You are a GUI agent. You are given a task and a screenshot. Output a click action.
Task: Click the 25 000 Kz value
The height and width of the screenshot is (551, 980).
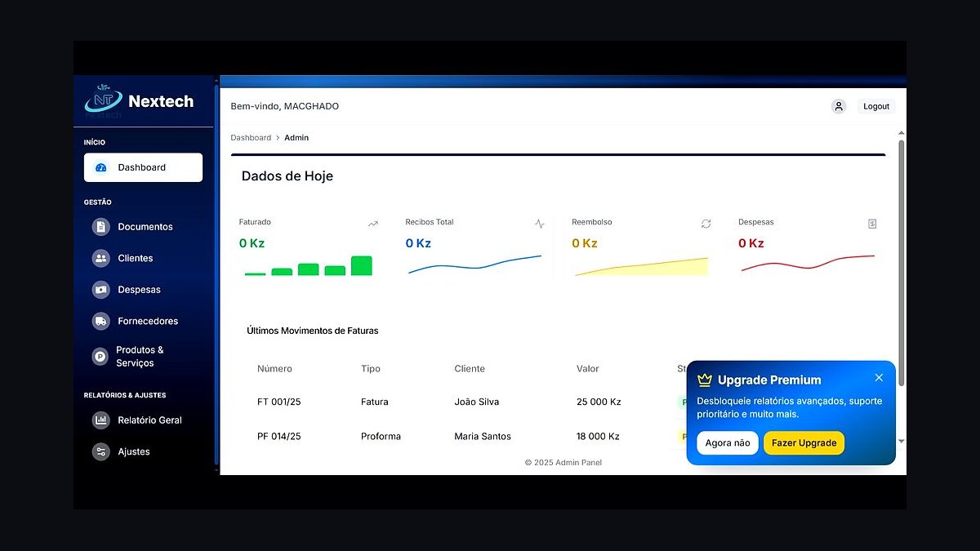point(599,402)
